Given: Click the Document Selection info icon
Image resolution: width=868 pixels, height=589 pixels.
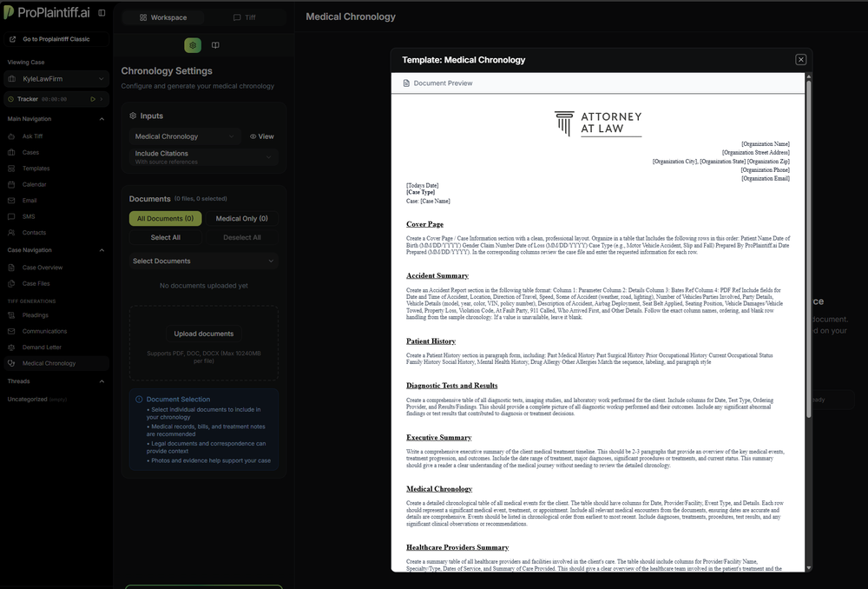Looking at the screenshot, I should (x=139, y=400).
